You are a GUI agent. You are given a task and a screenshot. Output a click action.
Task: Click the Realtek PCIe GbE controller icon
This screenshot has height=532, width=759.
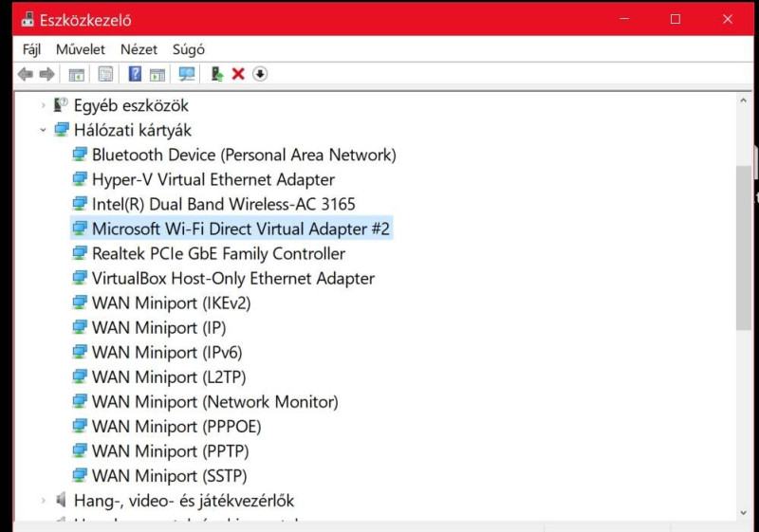tap(80, 253)
